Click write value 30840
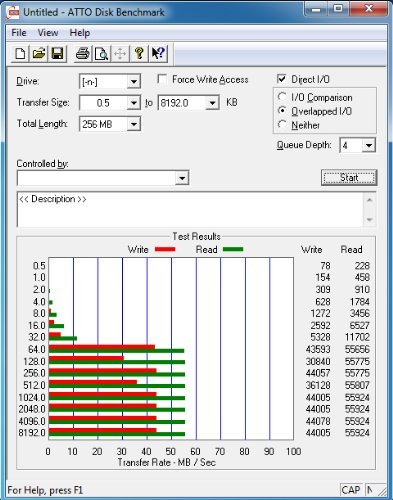Viewport: 393px width, 500px height. [x=318, y=361]
